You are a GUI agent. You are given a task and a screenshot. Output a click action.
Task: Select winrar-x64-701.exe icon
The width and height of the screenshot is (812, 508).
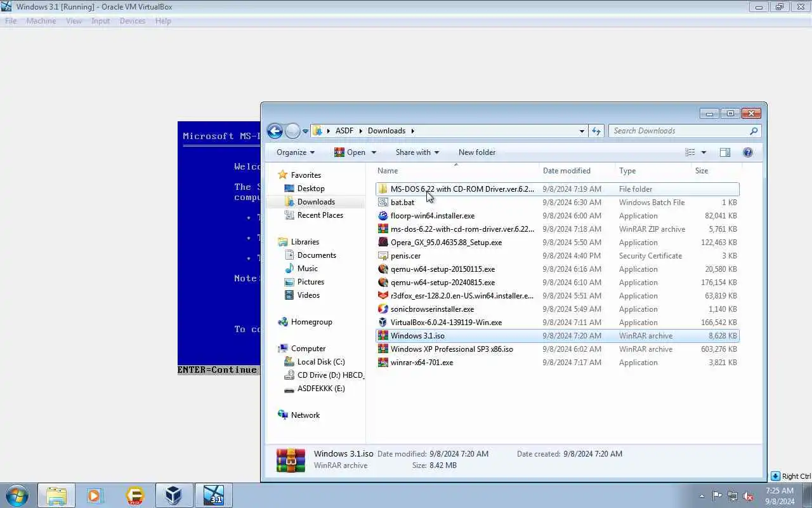[x=383, y=363]
